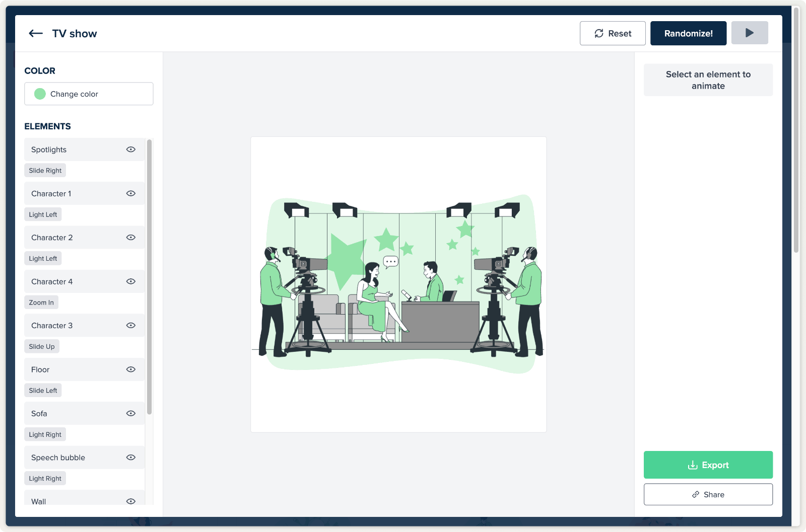Toggle the Character 4 eye icon
Image resolution: width=806 pixels, height=532 pixels.
coord(131,282)
